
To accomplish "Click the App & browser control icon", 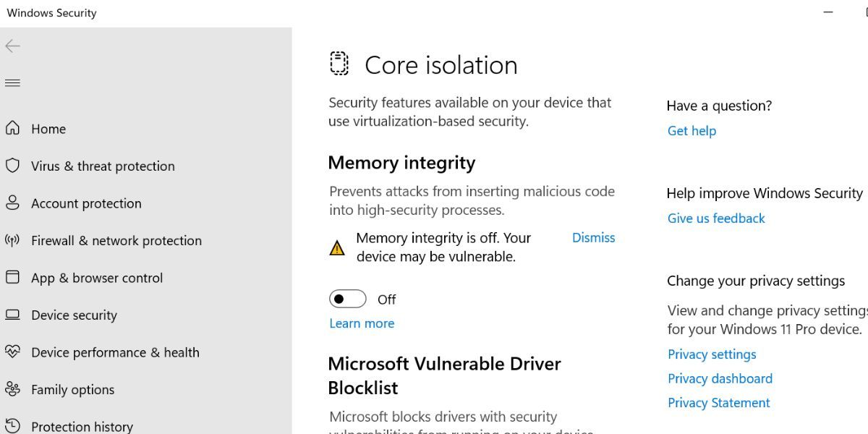I will coord(12,278).
